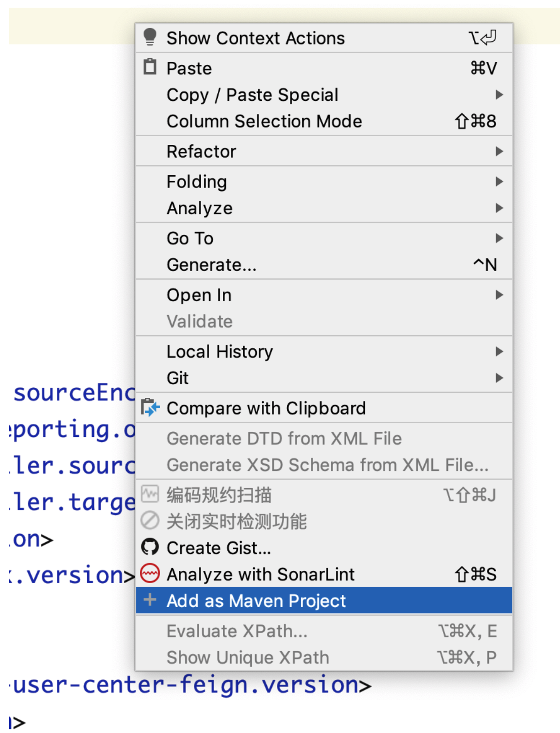The image size is (560, 733).
Task: Open the Analyze submenu
Action: 200,208
